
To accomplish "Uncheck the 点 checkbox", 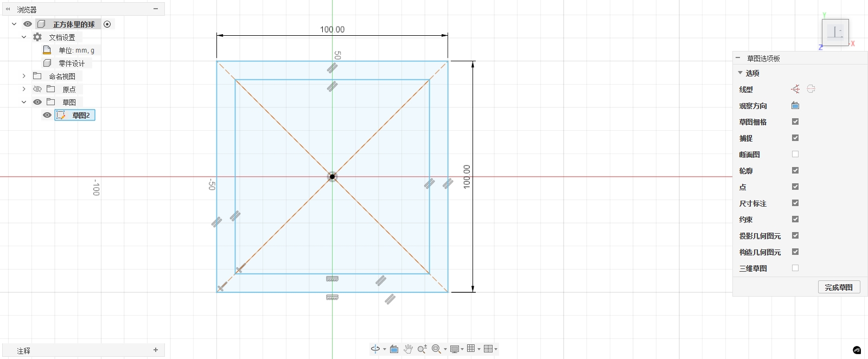I will [795, 187].
